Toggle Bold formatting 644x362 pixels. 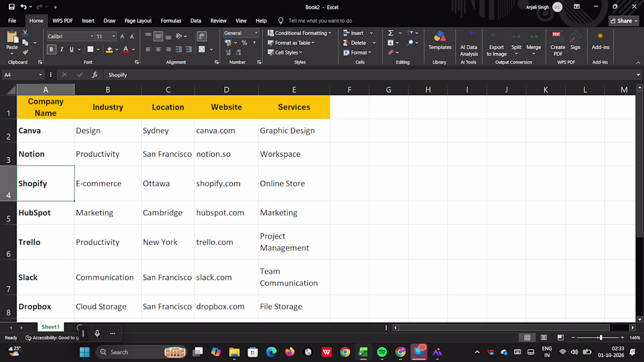click(52, 49)
